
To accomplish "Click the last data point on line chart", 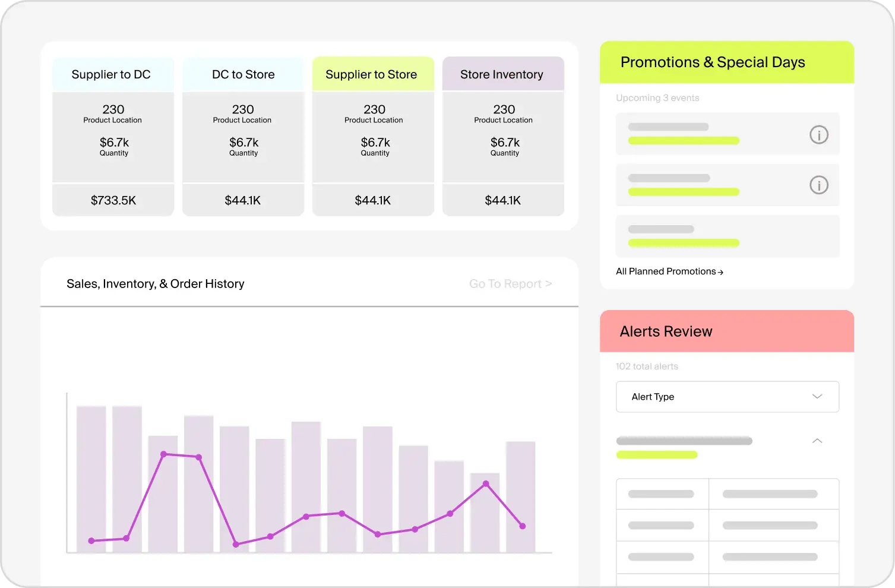I will [522, 526].
